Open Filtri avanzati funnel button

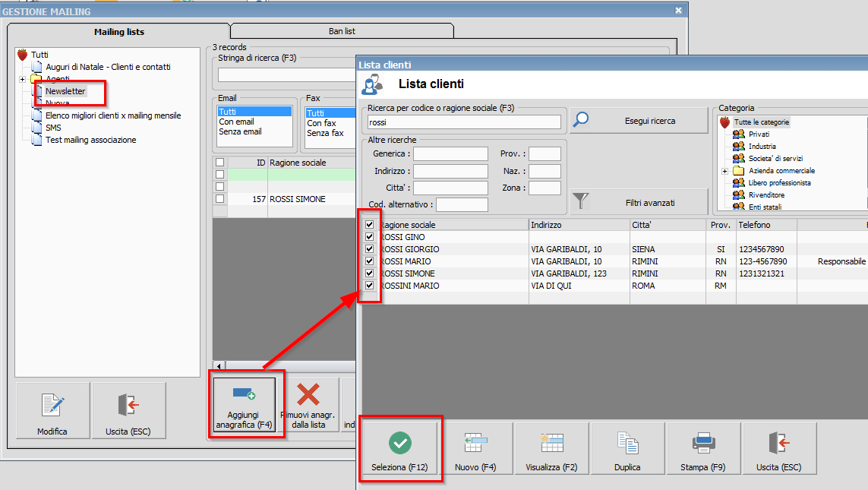pos(639,202)
